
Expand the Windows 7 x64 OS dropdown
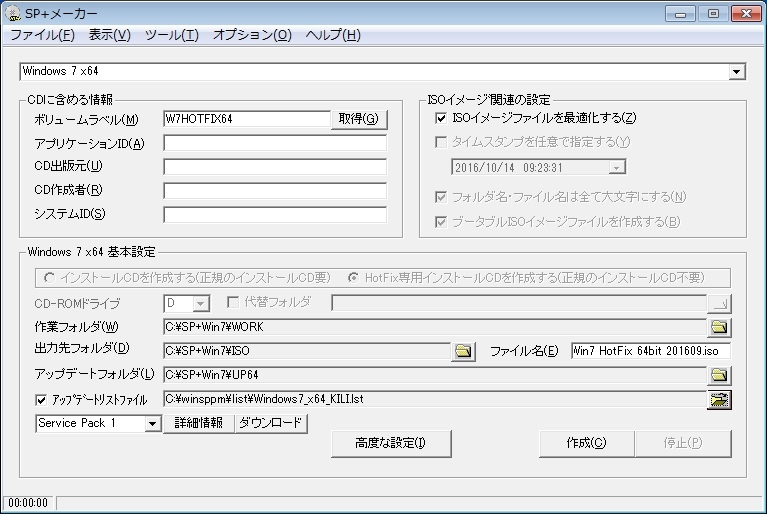736,72
